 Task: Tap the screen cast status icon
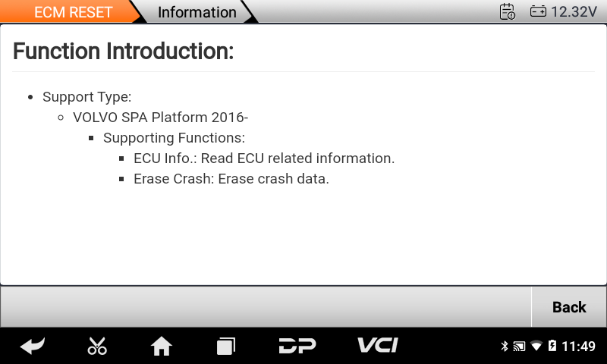pos(519,347)
